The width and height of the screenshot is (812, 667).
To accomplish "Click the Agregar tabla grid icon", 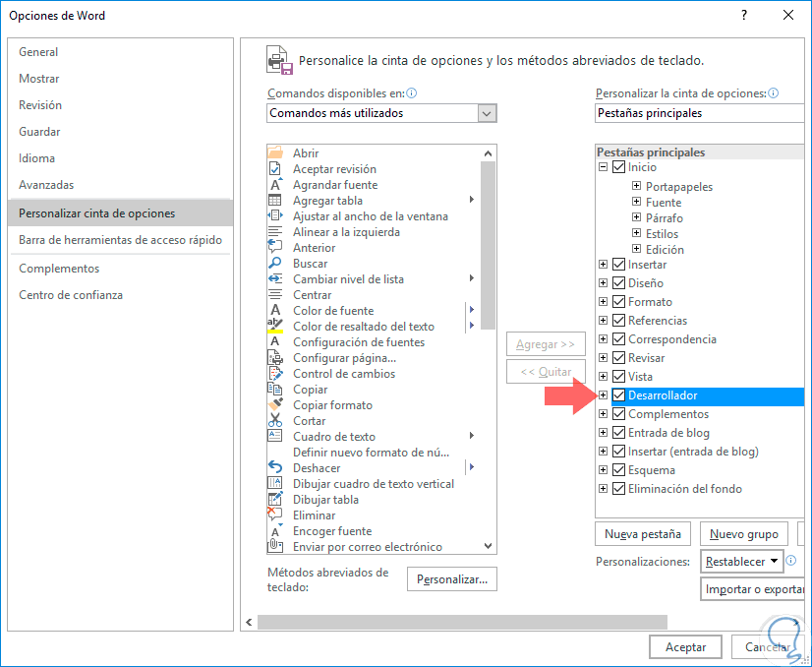I will pyautogui.click(x=275, y=200).
